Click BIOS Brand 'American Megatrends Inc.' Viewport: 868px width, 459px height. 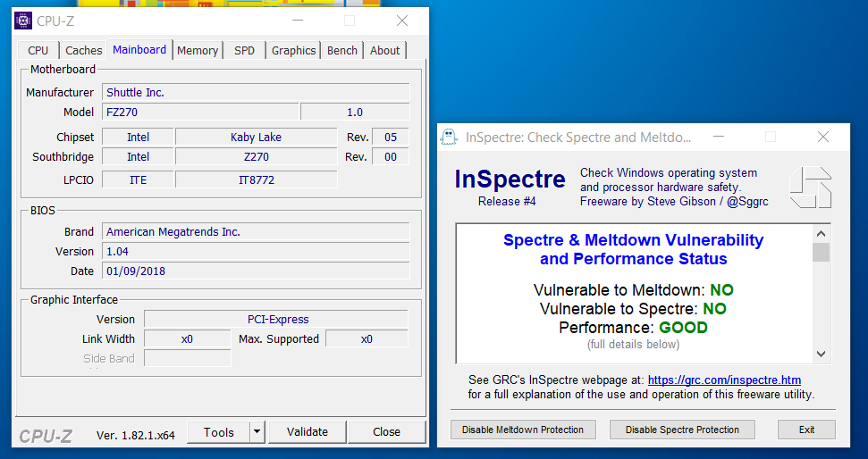(256, 231)
